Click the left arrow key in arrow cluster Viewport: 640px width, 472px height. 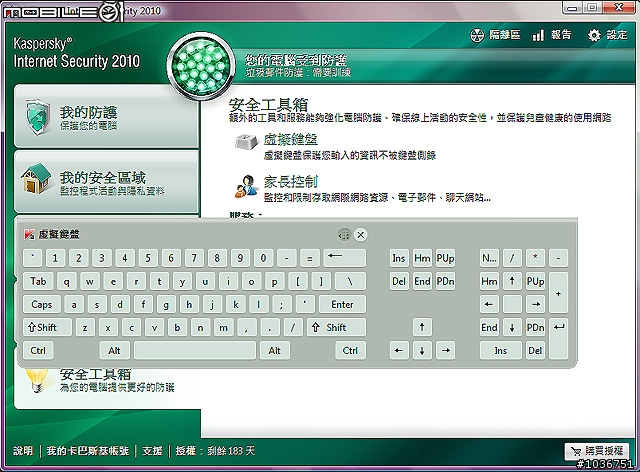(x=399, y=350)
